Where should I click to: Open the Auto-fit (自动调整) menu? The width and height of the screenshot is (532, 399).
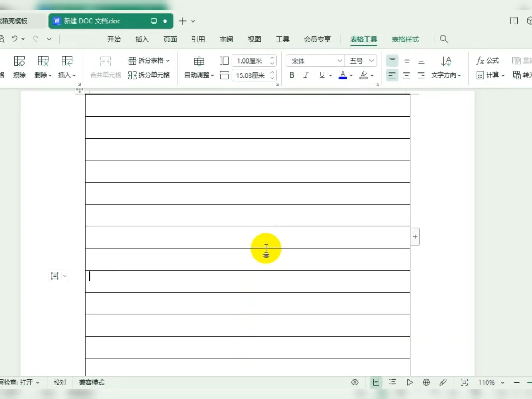tap(199, 67)
